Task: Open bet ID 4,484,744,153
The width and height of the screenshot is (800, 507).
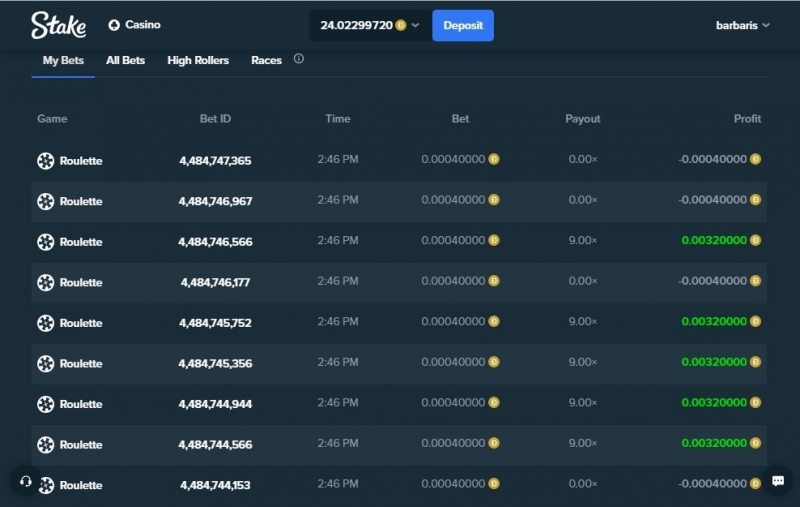Action: click(215, 485)
